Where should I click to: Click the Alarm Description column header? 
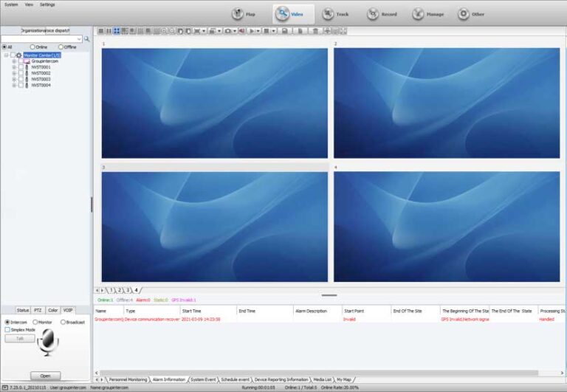pos(317,311)
